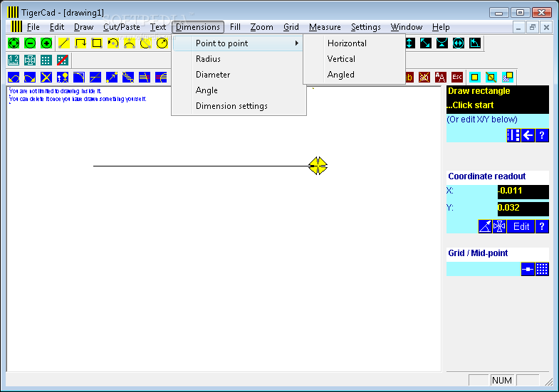
Task: Click the blue delete X icon
Action: pyautogui.click(x=46, y=78)
